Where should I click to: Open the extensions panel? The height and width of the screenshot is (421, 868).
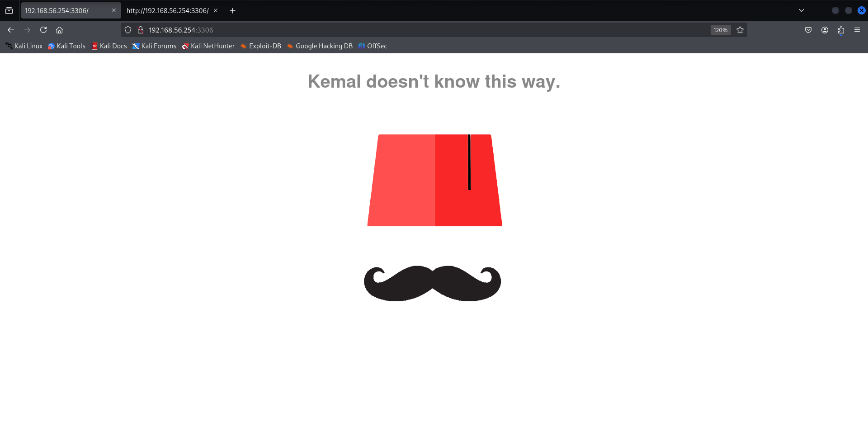point(841,30)
